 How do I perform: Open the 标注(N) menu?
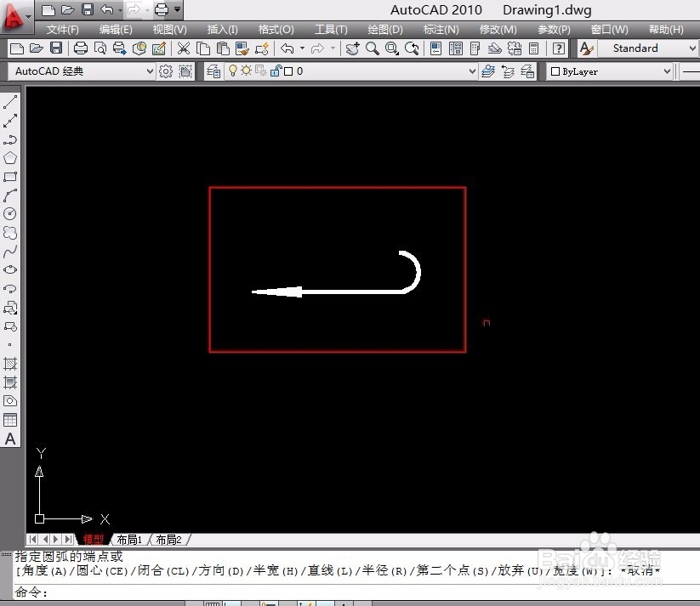(441, 30)
